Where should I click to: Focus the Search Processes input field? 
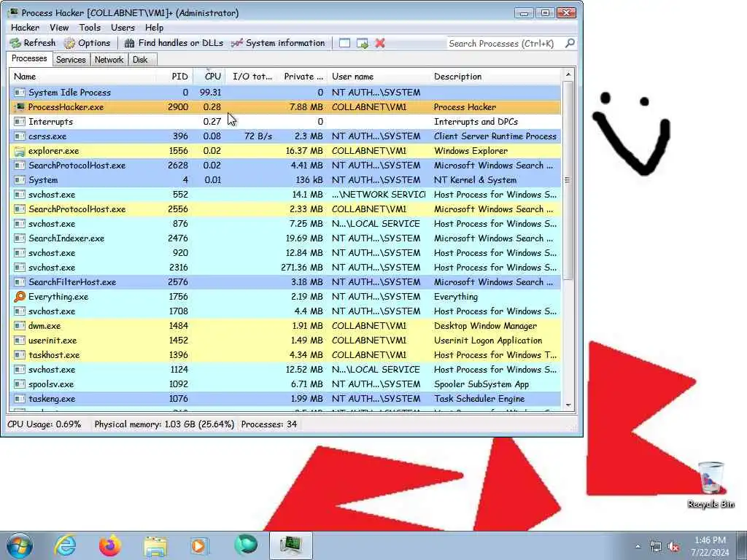pyautogui.click(x=505, y=43)
